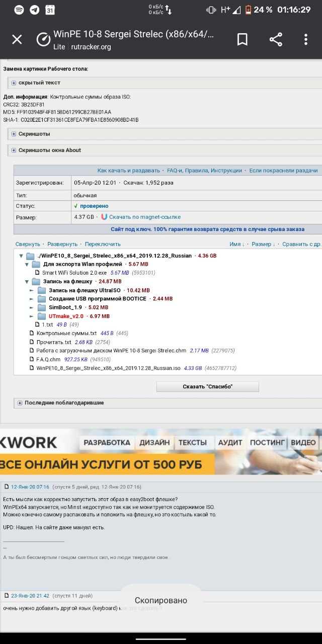Select the 1.txt file row
Image resolution: width=322 pixels, height=644 pixels.
(47, 325)
